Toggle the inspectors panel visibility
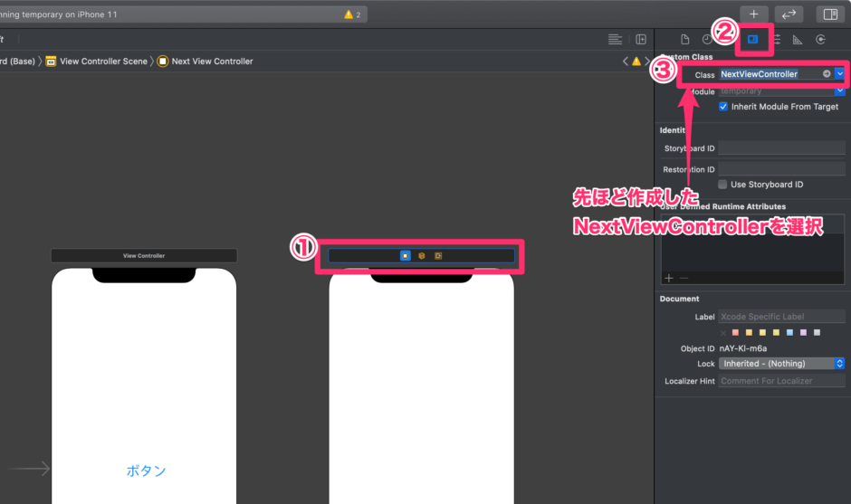Viewport: 851px width, 504px height. tap(828, 14)
